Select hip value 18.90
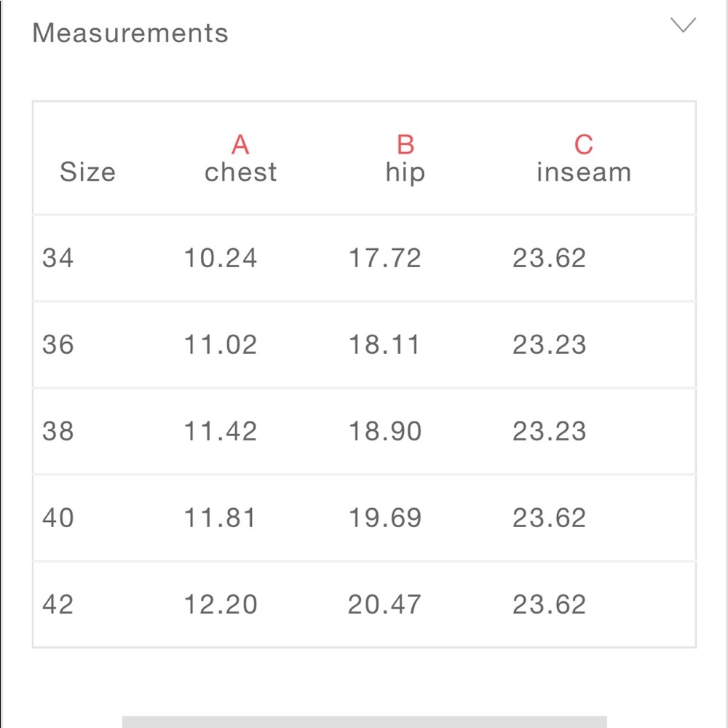The height and width of the screenshot is (728, 728). [385, 431]
